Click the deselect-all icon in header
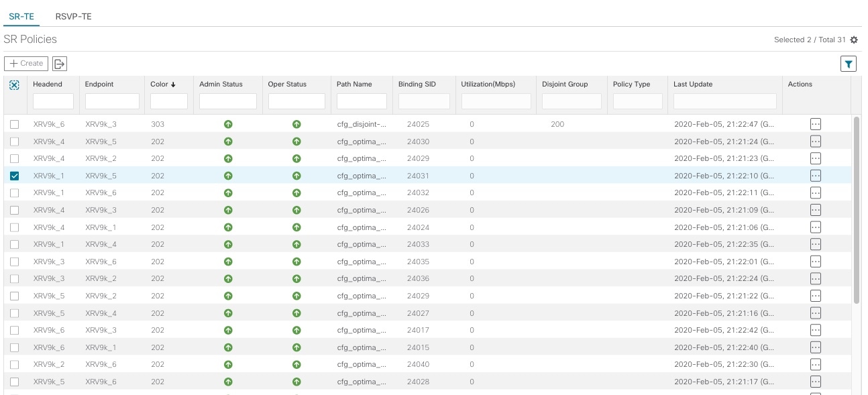Image resolution: width=868 pixels, height=395 pixels. pyautogui.click(x=15, y=85)
